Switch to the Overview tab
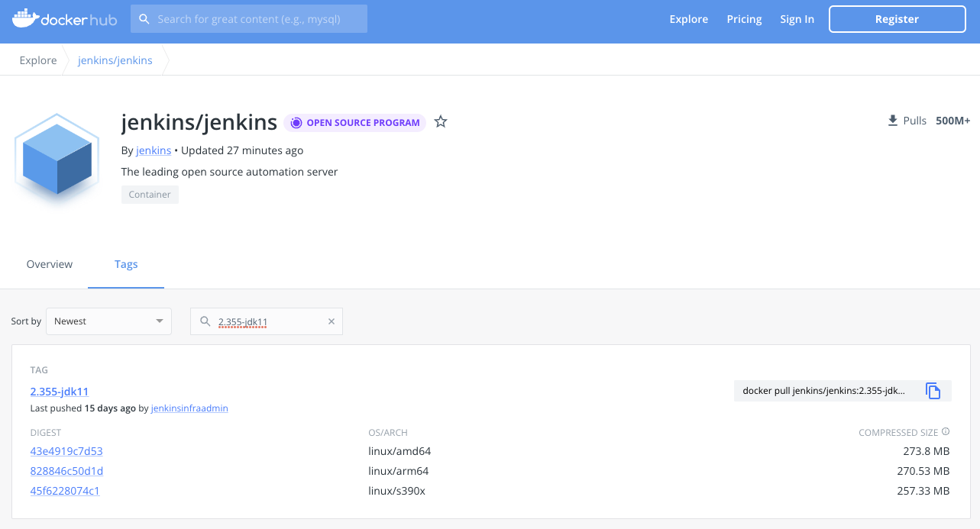The image size is (980, 529). click(50, 264)
